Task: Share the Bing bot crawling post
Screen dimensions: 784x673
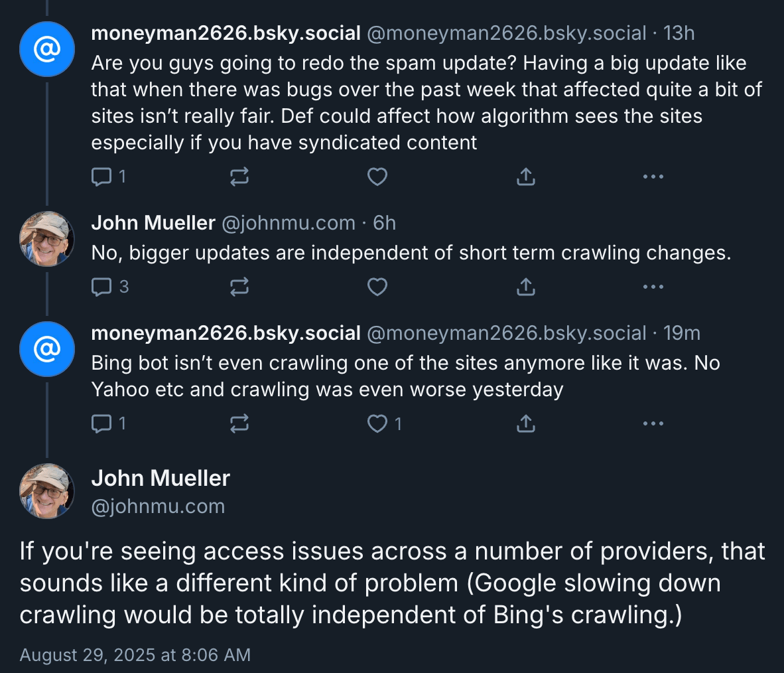Action: click(x=525, y=423)
